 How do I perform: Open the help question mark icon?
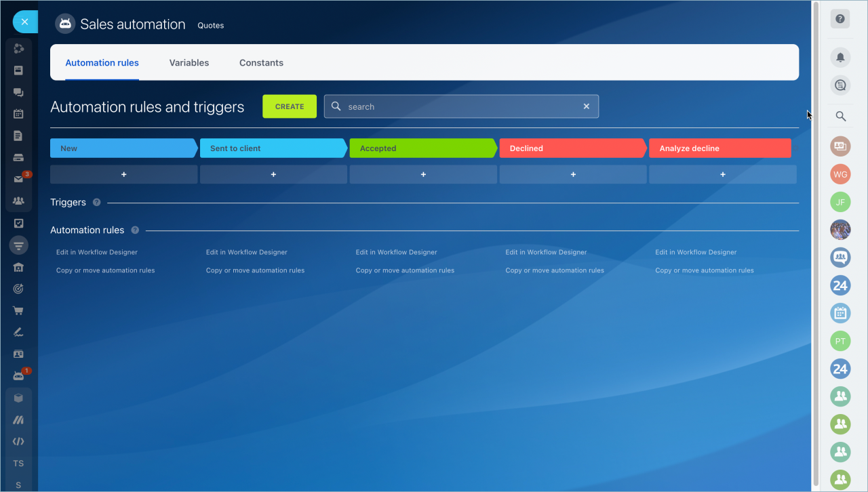coord(840,19)
